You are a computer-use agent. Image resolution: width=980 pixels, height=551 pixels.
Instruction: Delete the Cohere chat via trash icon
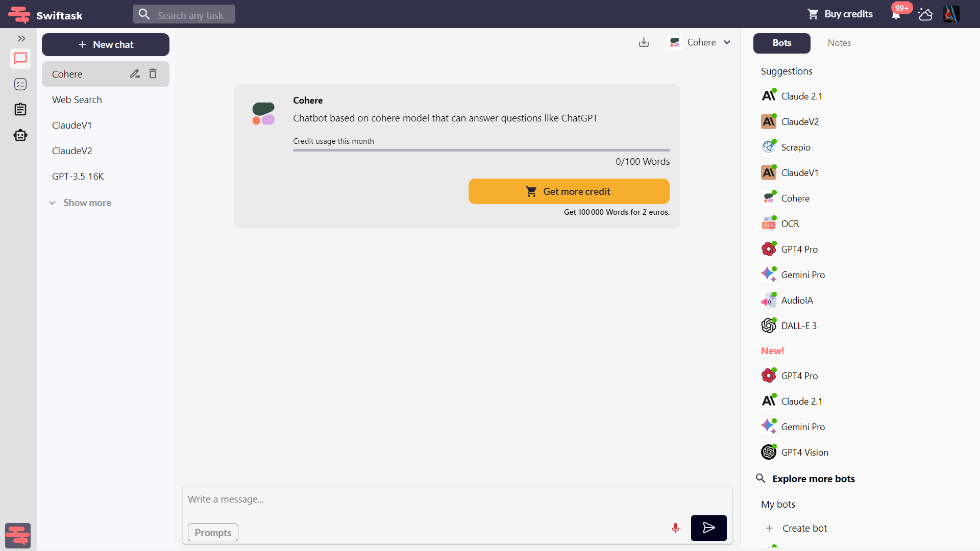152,73
